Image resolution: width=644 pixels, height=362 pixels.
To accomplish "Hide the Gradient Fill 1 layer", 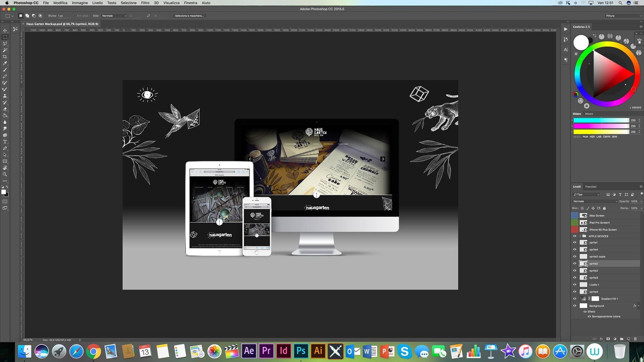I will (575, 299).
